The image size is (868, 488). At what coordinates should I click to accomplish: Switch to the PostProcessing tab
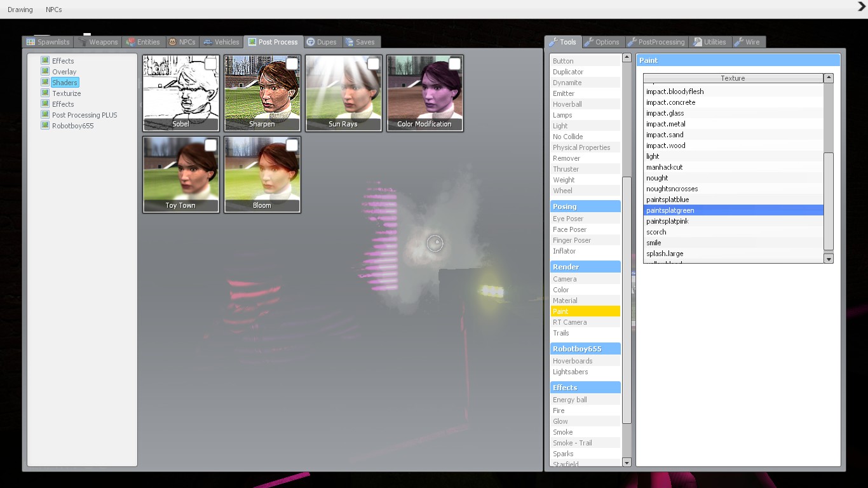pyautogui.click(x=656, y=42)
